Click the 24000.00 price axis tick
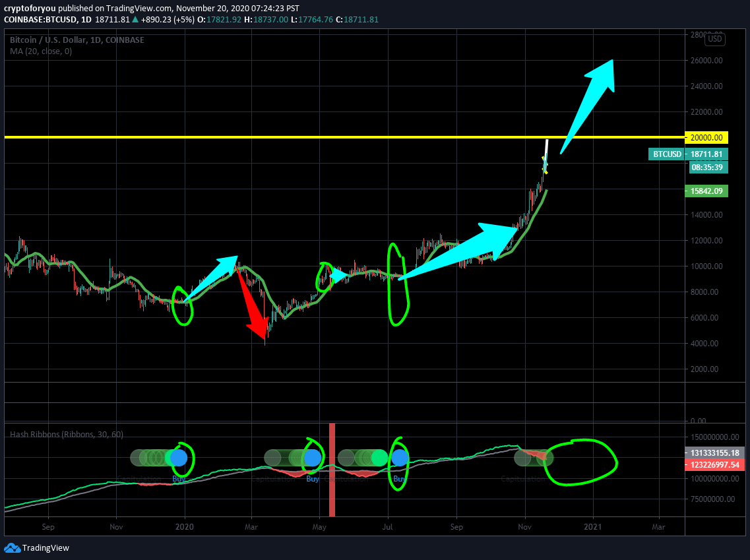The height and width of the screenshot is (560, 750). (706, 86)
